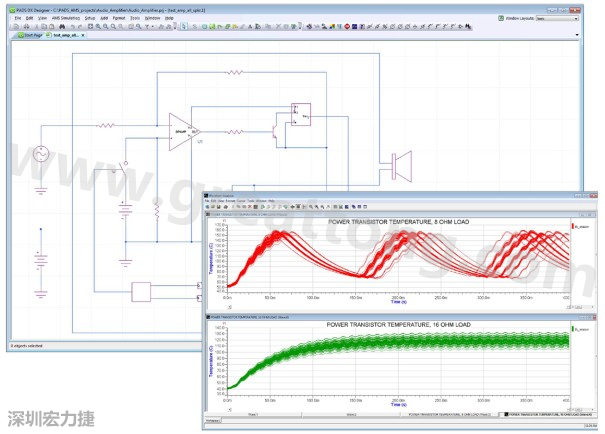Click the operational amplifier symbol in schematic

coord(181,131)
